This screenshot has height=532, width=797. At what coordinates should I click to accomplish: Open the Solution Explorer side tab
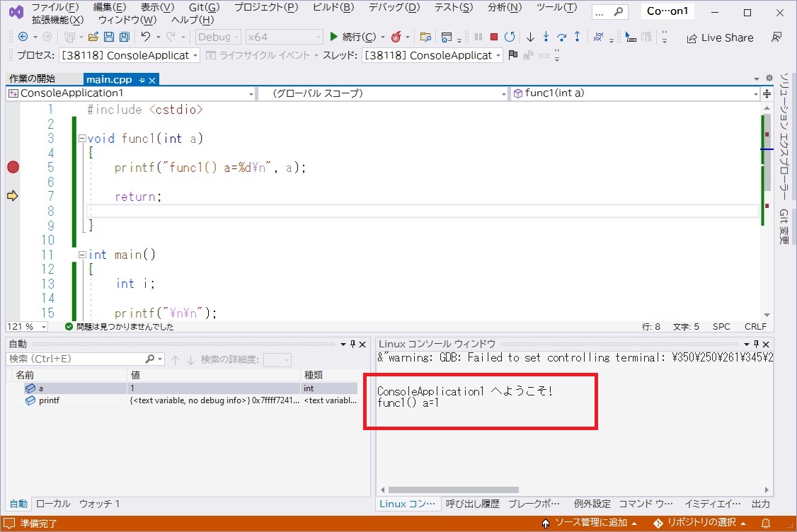tap(784, 137)
